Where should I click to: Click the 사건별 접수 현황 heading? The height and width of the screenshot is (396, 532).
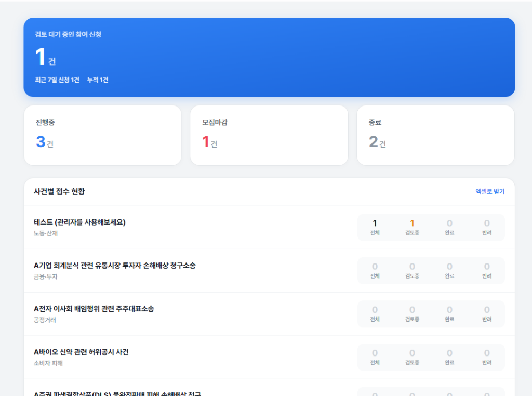point(59,191)
